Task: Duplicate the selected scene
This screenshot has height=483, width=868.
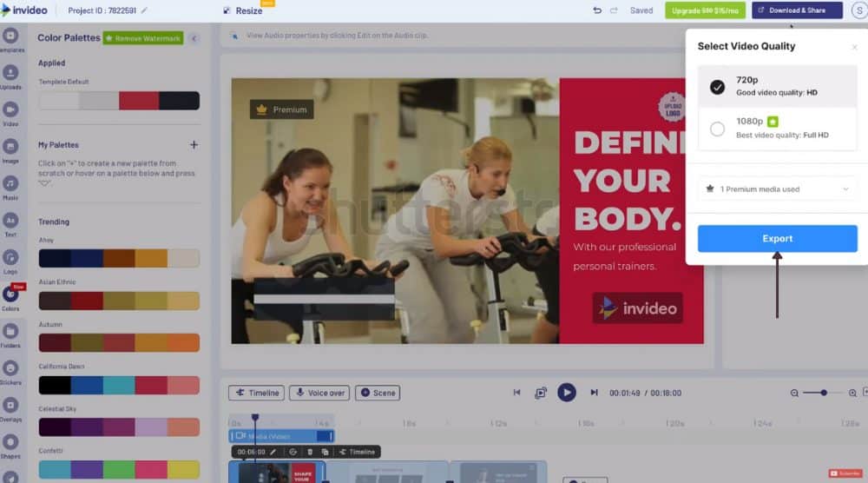Action: coord(325,452)
